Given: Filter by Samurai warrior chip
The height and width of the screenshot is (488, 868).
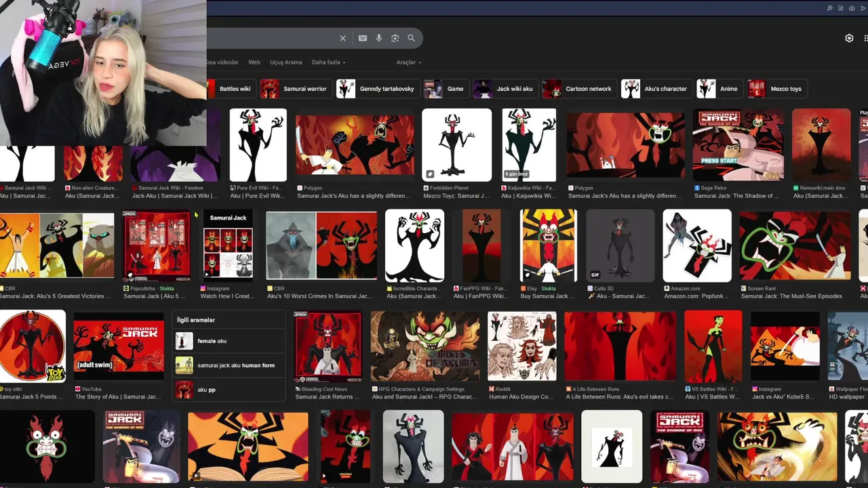Looking at the screenshot, I should coord(295,89).
